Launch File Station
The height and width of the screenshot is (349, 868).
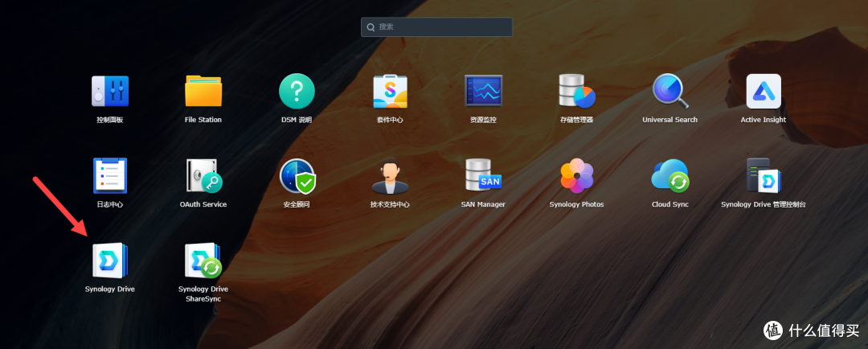pyautogui.click(x=203, y=92)
